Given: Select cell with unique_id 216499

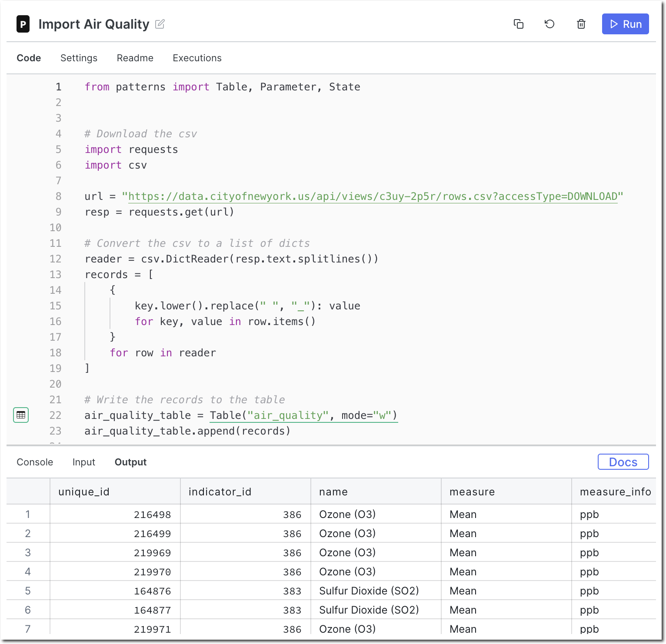Looking at the screenshot, I should 115,533.
